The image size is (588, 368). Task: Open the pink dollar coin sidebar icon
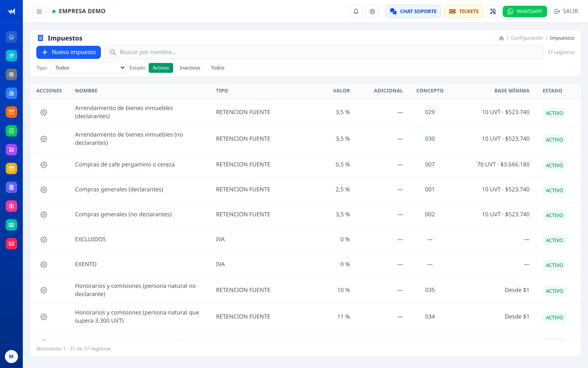point(11,206)
